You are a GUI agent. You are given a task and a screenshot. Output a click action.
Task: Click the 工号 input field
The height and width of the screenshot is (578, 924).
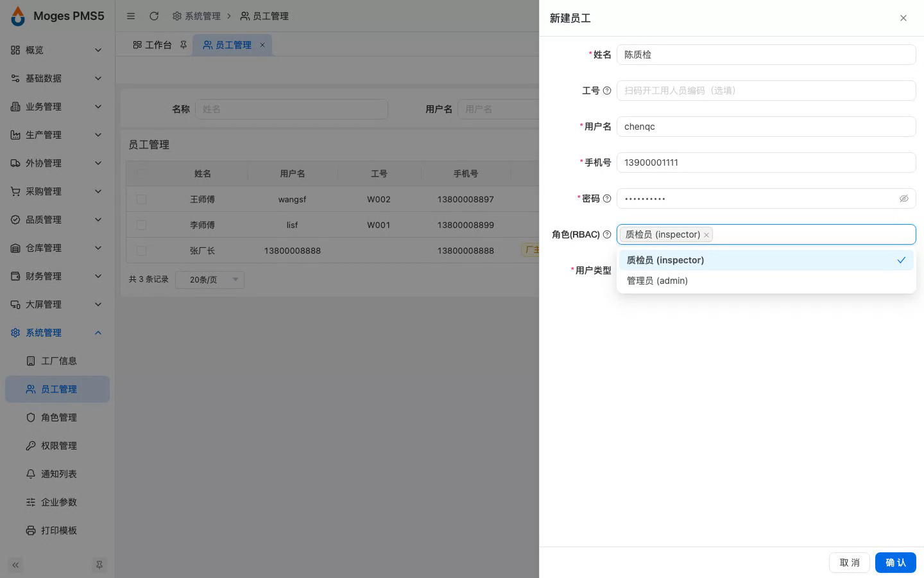coord(766,91)
